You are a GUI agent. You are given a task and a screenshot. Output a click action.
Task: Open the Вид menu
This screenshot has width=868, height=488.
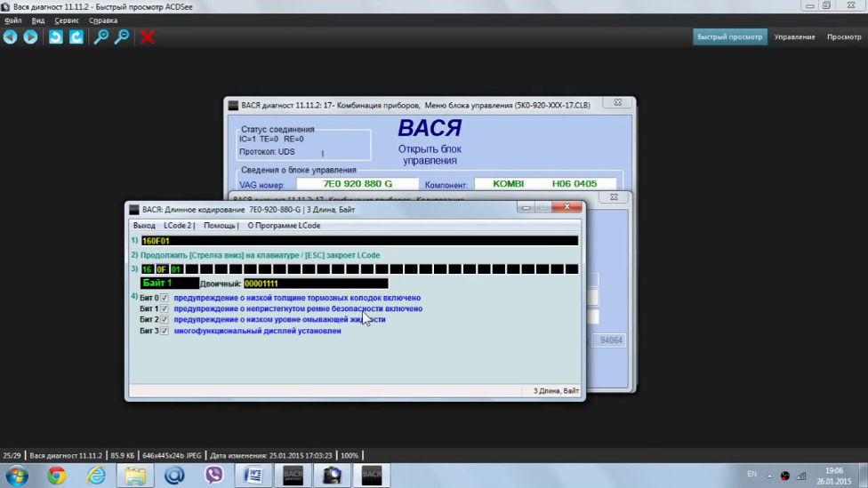[x=38, y=20]
